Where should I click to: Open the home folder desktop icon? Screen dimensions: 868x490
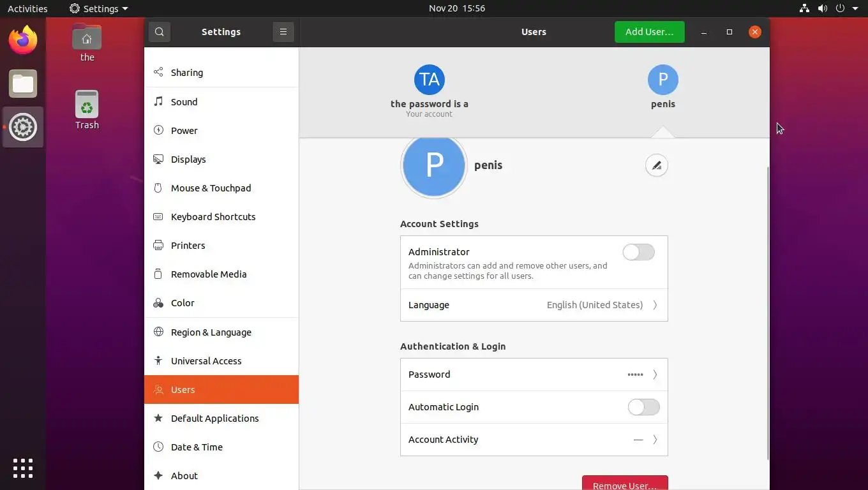(x=87, y=43)
